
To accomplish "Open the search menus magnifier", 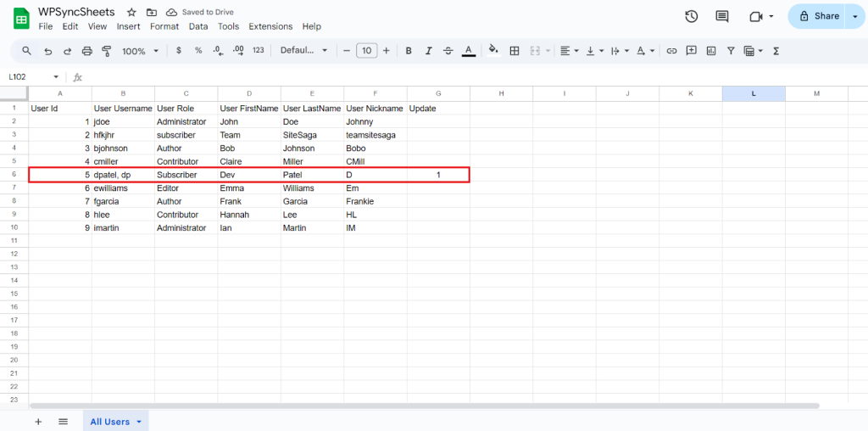I will coord(26,51).
